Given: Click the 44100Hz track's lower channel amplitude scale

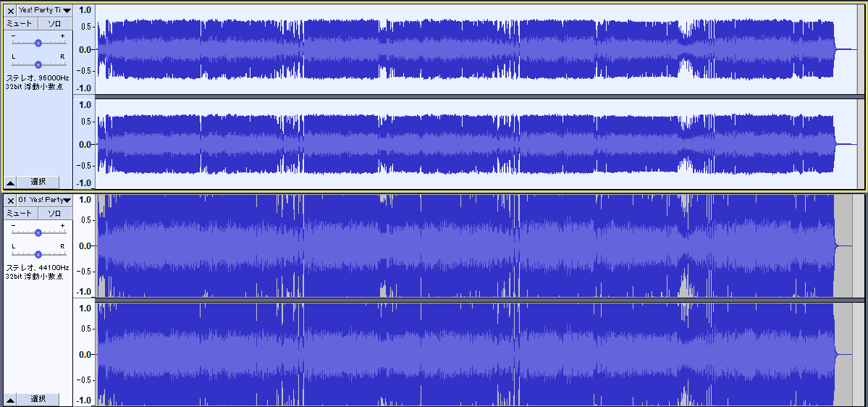Looking at the screenshot, I should point(84,354).
